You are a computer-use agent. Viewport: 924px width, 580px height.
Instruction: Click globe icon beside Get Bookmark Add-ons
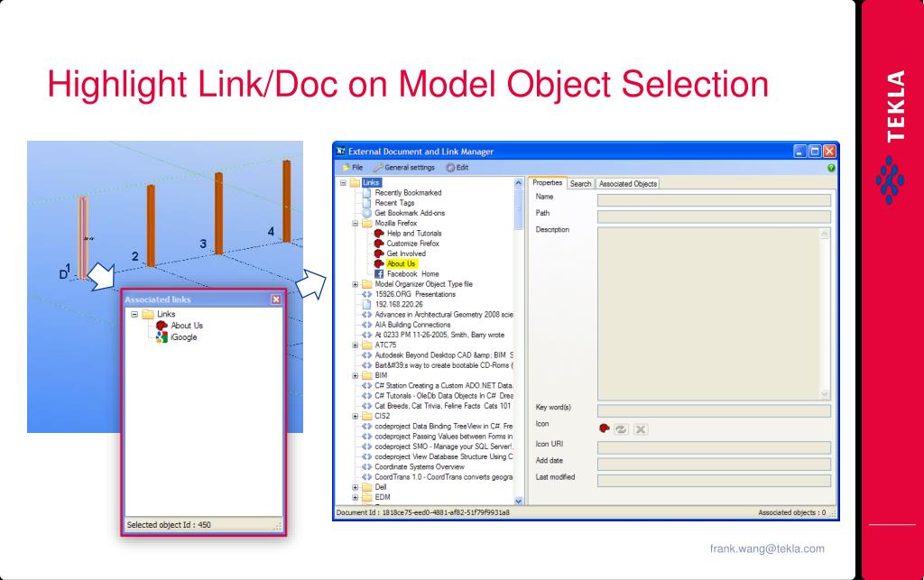coord(366,213)
